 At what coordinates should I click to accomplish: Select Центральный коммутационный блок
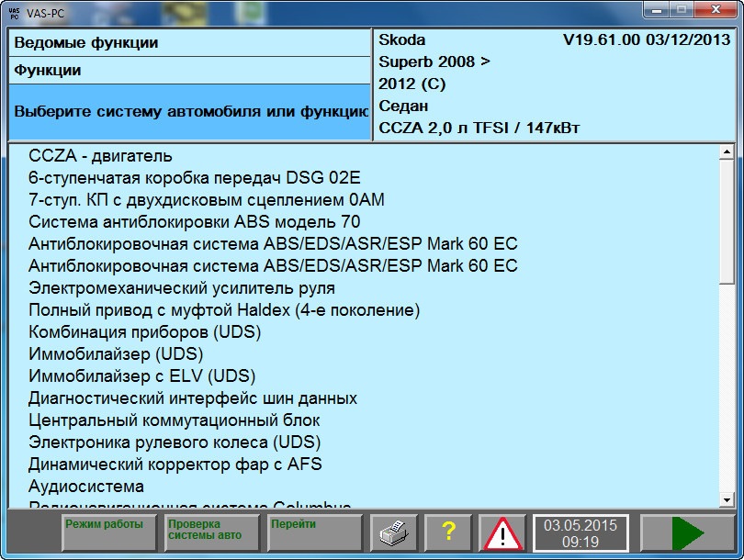pyautogui.click(x=174, y=420)
